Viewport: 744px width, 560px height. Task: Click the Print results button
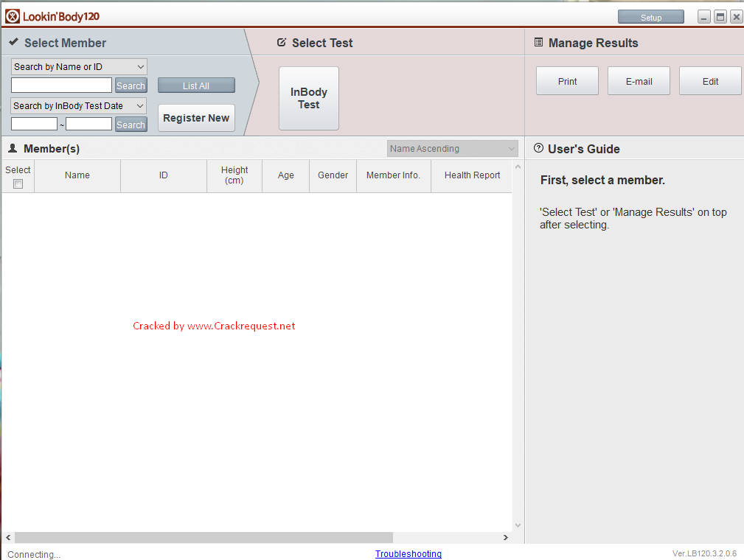pos(567,81)
